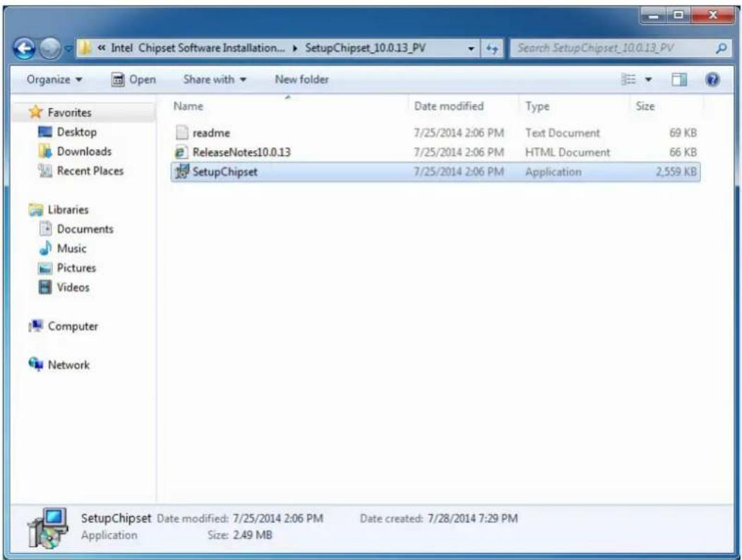Image resolution: width=742 pixels, height=560 pixels.
Task: Select the Intel Chipset Software Installation breadcrumb
Action: [198, 48]
